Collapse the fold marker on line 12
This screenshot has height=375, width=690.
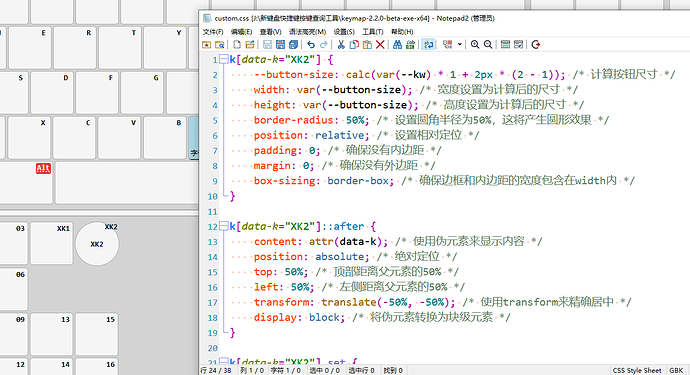tap(224, 226)
